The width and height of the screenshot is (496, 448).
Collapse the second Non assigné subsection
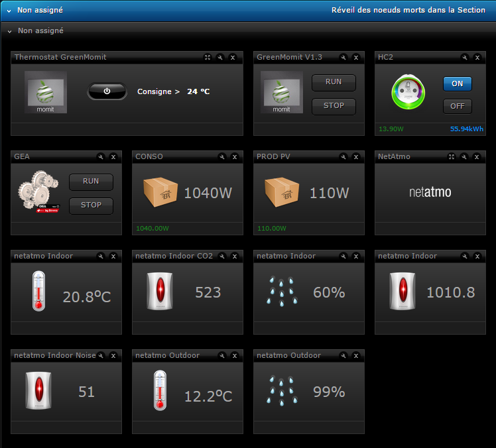(9, 31)
